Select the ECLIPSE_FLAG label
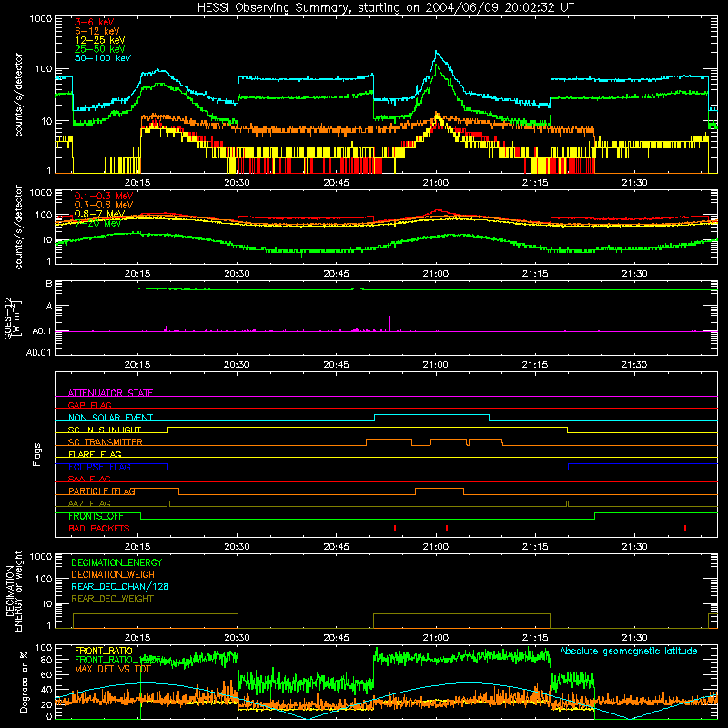Image resolution: width=728 pixels, height=728 pixels. click(x=99, y=467)
